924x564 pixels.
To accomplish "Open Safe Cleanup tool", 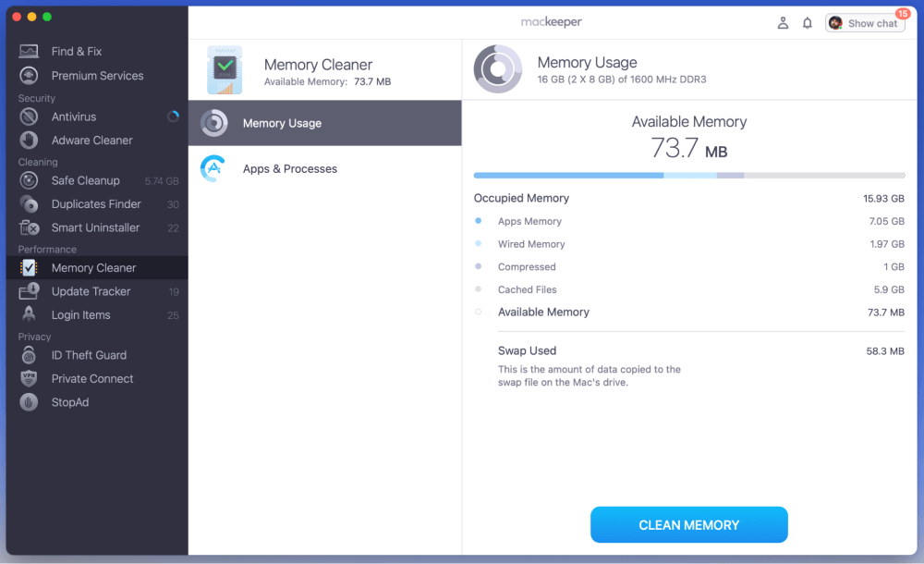I will point(97,180).
